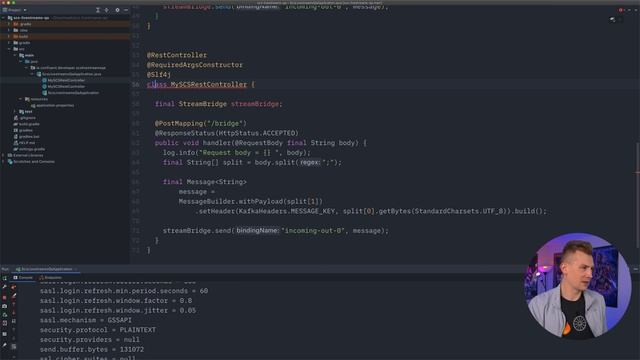Select the first MySCSRestController class in tree
640x360 pixels.
pos(63,80)
